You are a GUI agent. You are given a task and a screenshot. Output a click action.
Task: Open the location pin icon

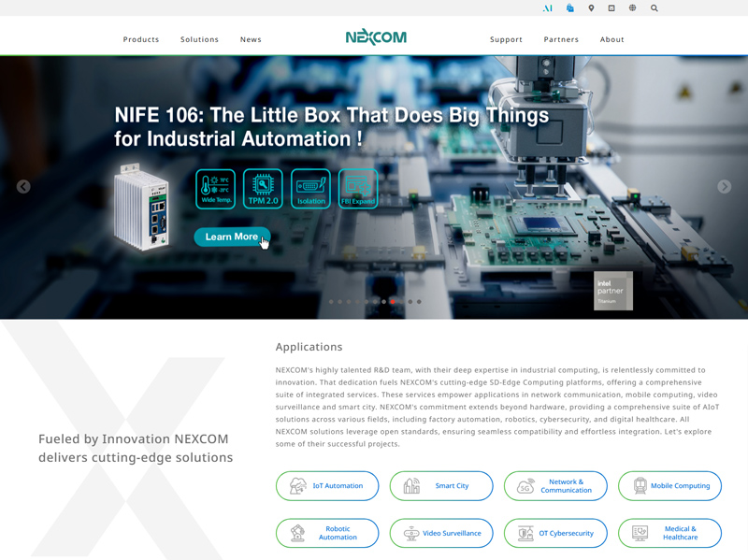(591, 8)
